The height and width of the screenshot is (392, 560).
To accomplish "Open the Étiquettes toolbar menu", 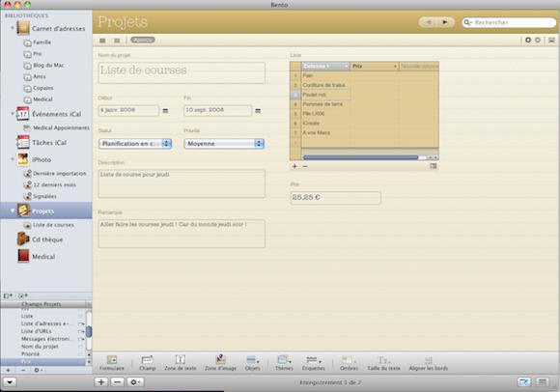I will tap(314, 362).
